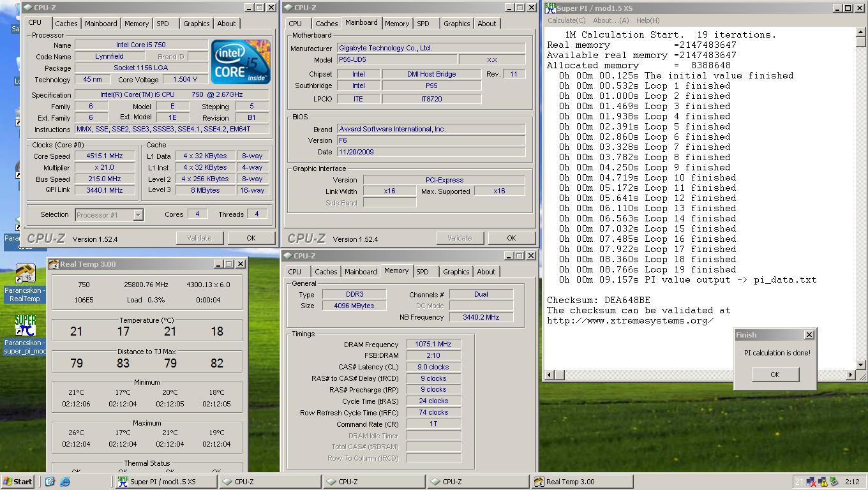Image resolution: width=868 pixels, height=490 pixels.
Task: Open the About...(A) menu in Super PI
Action: 611,20
